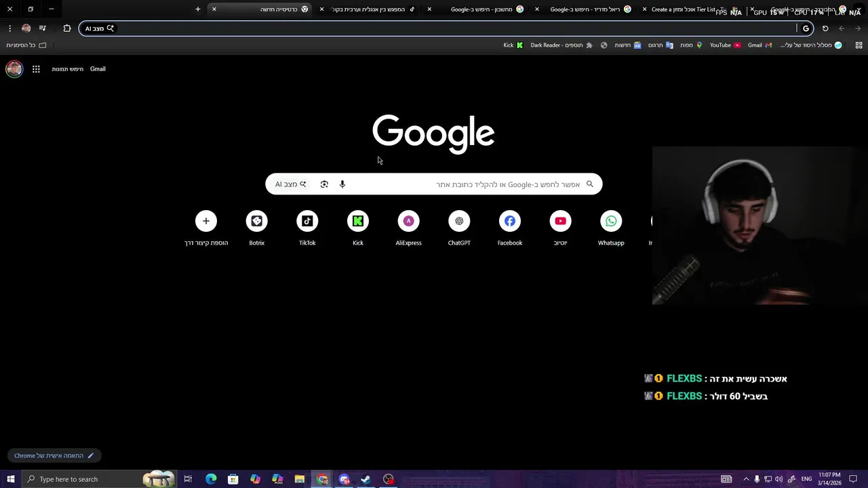
Task: Open the תרגום (Translate) bookmark
Action: coord(660,45)
